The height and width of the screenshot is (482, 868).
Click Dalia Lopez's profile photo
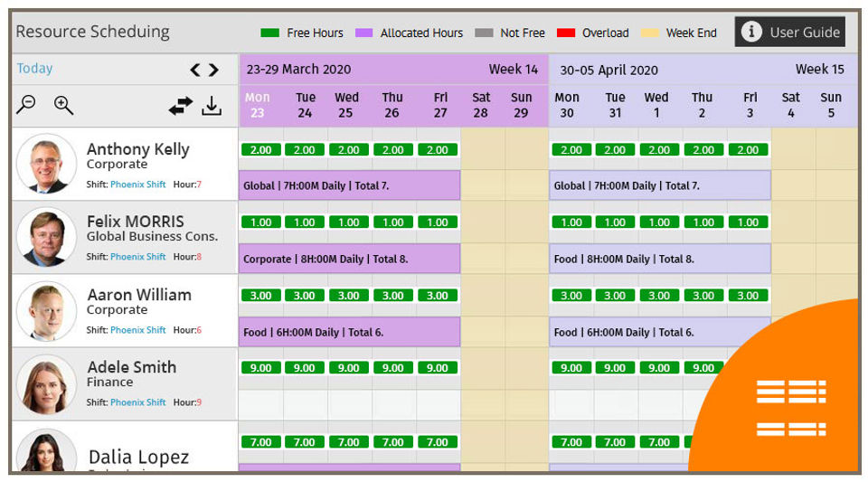coord(46,450)
